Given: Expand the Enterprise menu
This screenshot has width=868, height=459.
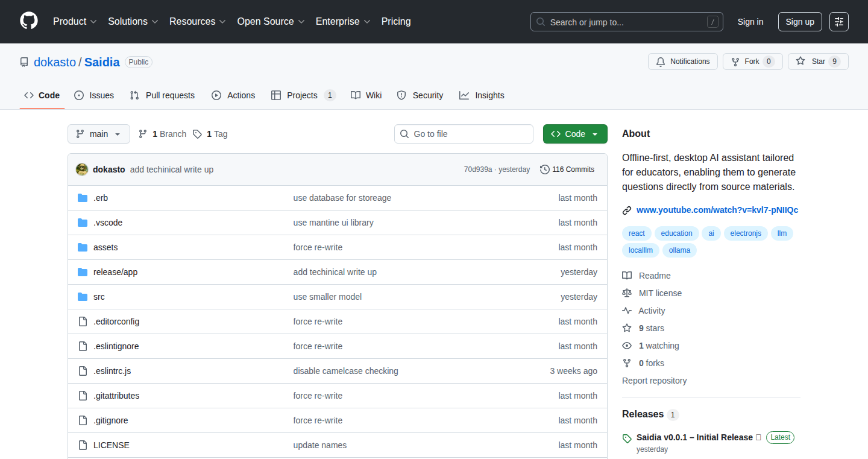Looking at the screenshot, I should coord(343,21).
